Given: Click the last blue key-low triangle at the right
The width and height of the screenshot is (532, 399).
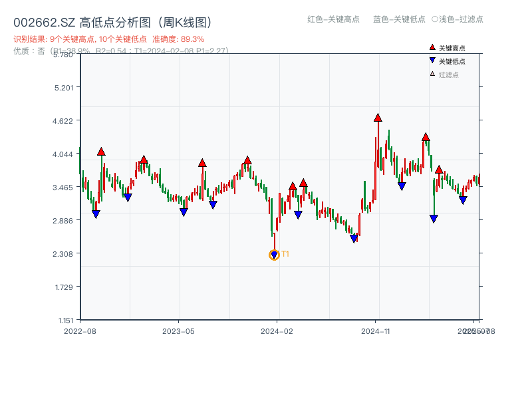Looking at the screenshot, I should [463, 200].
